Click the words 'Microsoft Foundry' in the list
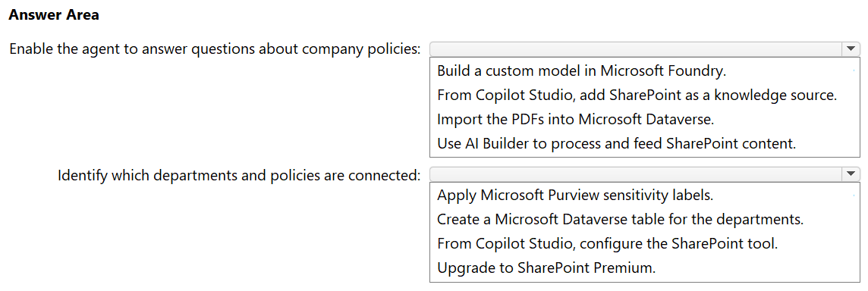 663,70
